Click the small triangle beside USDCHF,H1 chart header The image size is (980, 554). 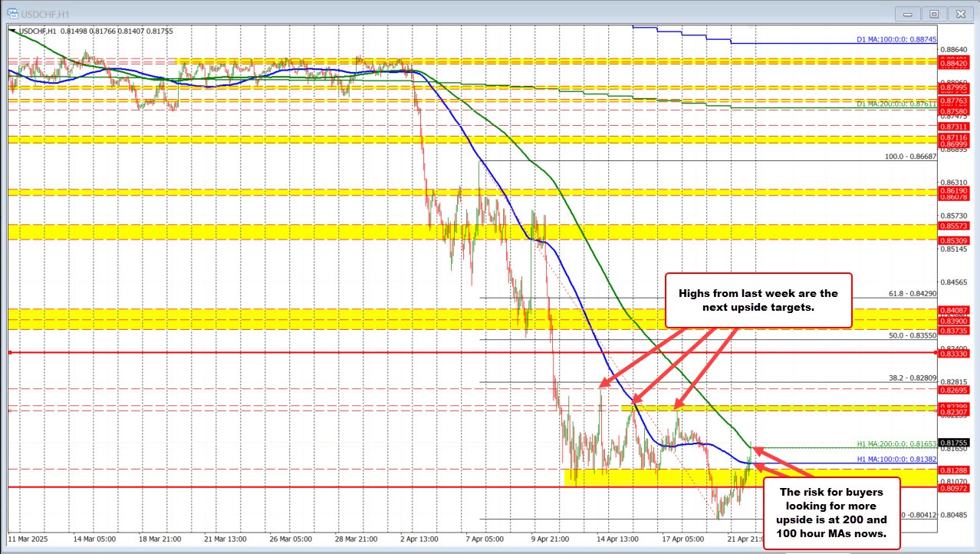coord(12,31)
